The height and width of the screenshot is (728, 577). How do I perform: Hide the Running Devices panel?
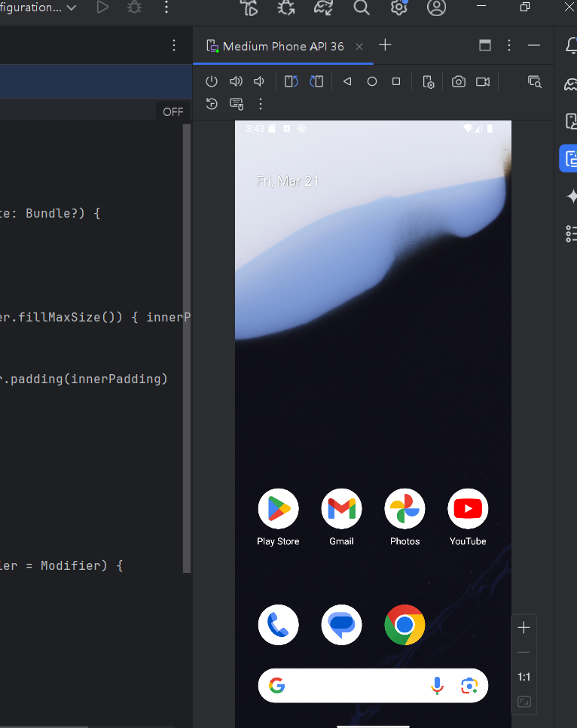(534, 45)
